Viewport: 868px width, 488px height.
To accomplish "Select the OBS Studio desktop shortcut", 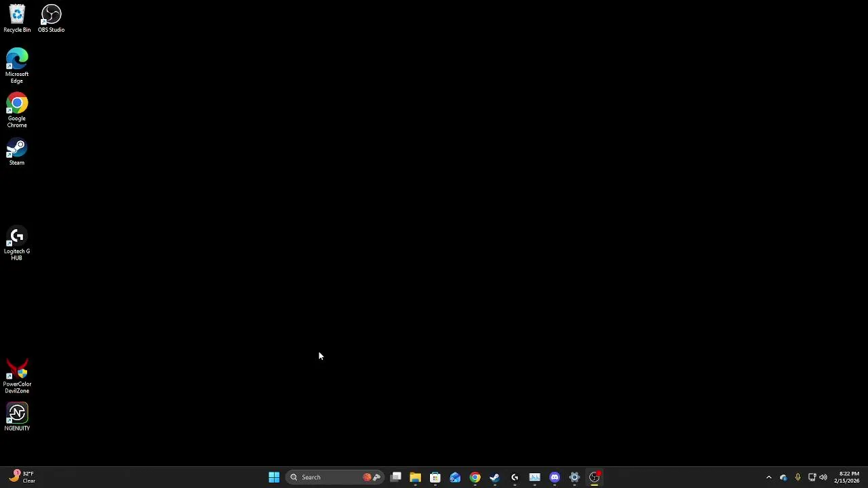I will [51, 19].
